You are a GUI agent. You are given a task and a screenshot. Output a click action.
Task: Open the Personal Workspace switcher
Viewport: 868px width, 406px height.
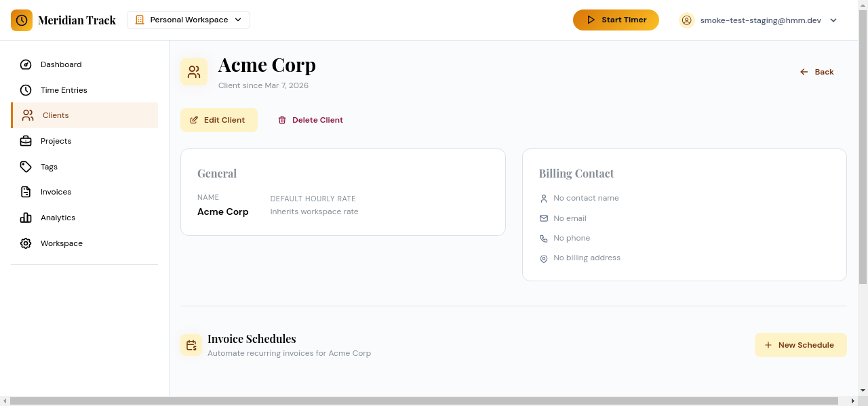point(188,20)
